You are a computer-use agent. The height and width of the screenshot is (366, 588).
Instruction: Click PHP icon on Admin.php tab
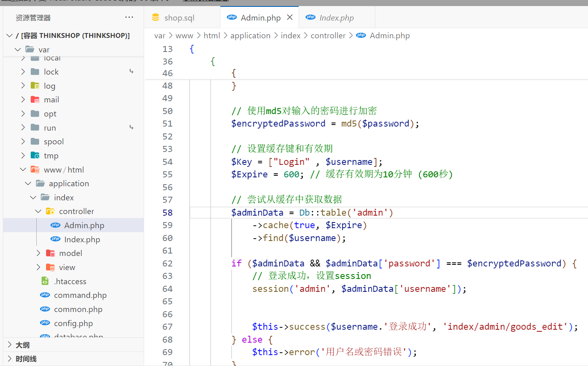[232, 17]
